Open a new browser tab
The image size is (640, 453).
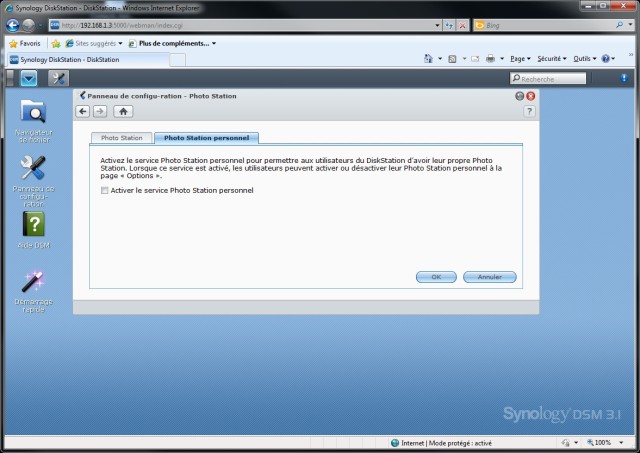click(177, 60)
